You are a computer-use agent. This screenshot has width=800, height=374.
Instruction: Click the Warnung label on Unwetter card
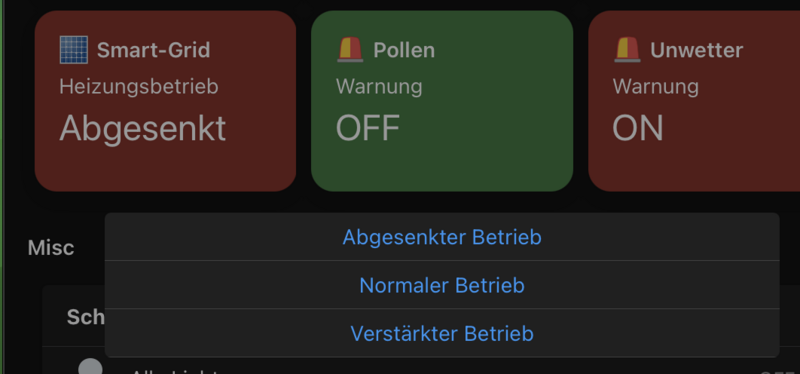coord(656,87)
